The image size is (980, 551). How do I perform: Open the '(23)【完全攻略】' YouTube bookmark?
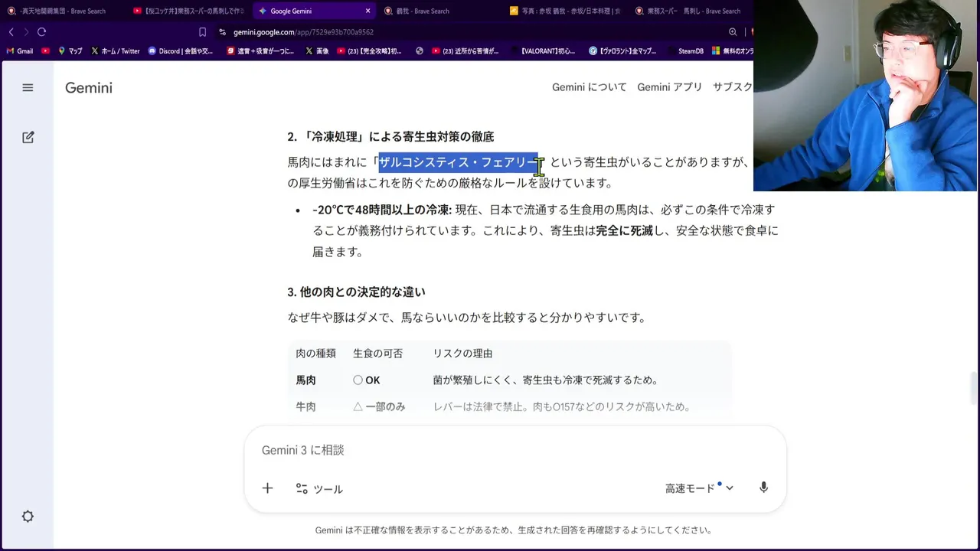tap(369, 51)
